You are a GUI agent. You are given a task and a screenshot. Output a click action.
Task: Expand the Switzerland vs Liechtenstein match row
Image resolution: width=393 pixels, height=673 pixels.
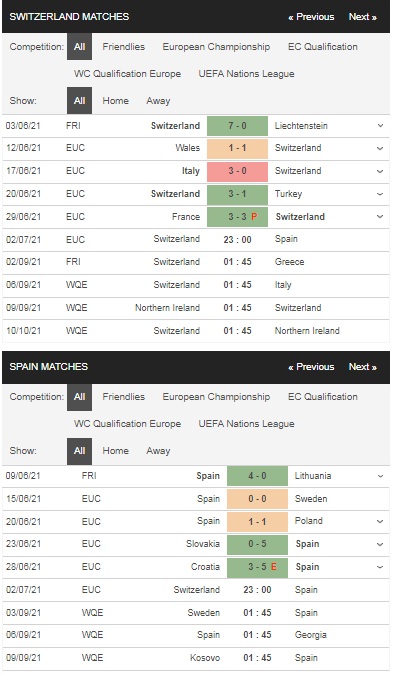(380, 126)
